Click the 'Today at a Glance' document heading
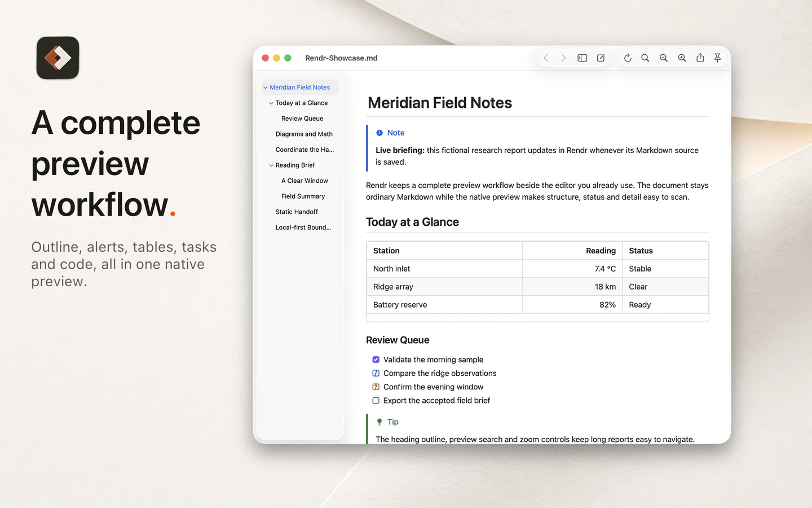This screenshot has width=812, height=508. point(412,222)
